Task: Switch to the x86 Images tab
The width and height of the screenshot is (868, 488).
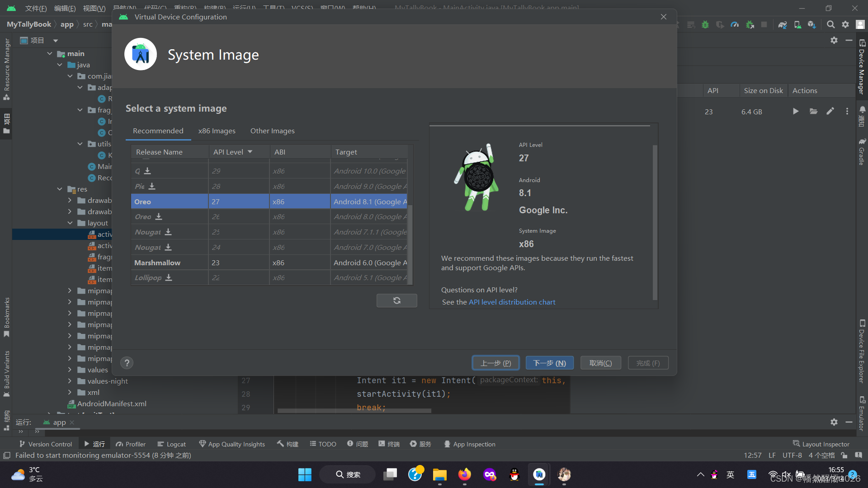Action: 217,131
